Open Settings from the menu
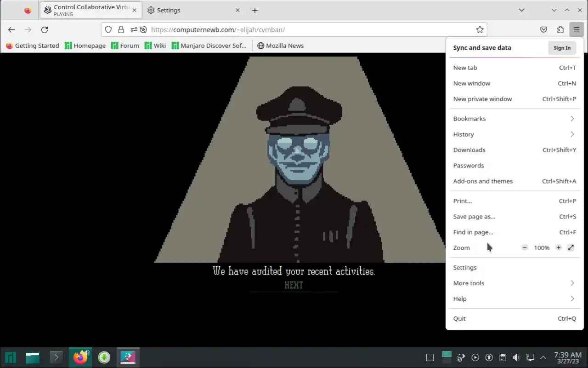 pyautogui.click(x=514, y=268)
